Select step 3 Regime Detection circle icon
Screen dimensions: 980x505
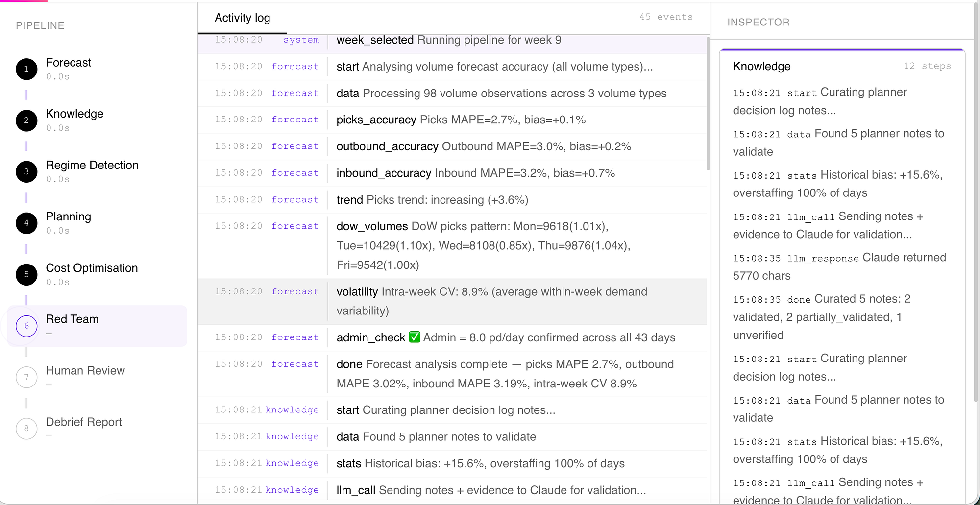pos(26,172)
